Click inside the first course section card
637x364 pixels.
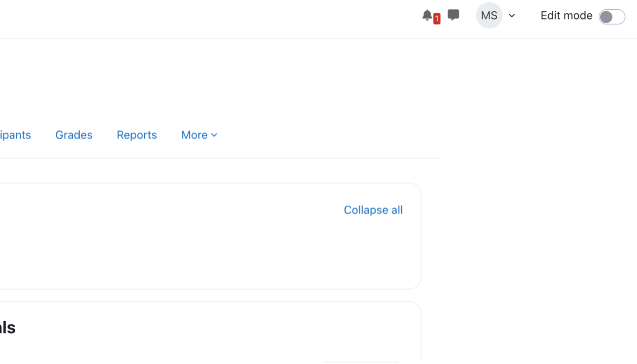178,249
